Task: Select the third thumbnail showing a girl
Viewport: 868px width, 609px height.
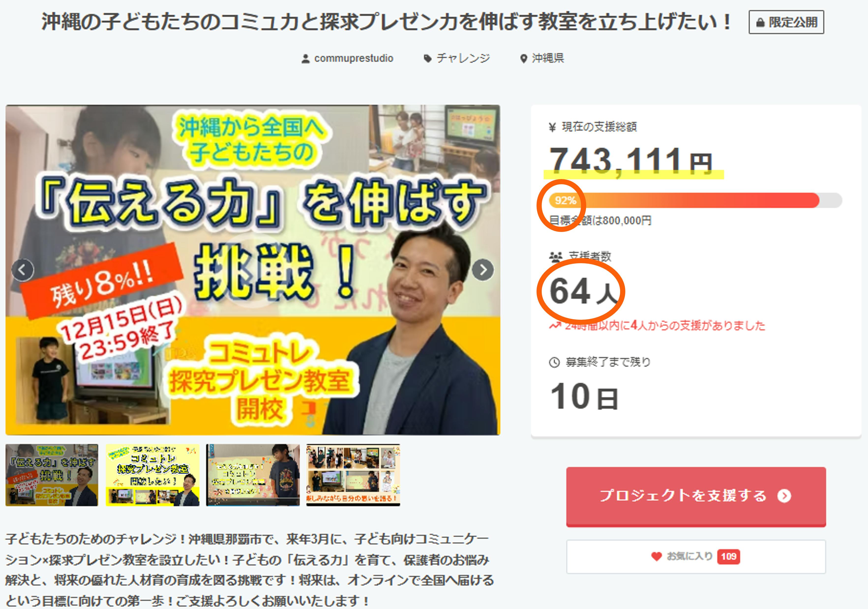Action: [253, 475]
